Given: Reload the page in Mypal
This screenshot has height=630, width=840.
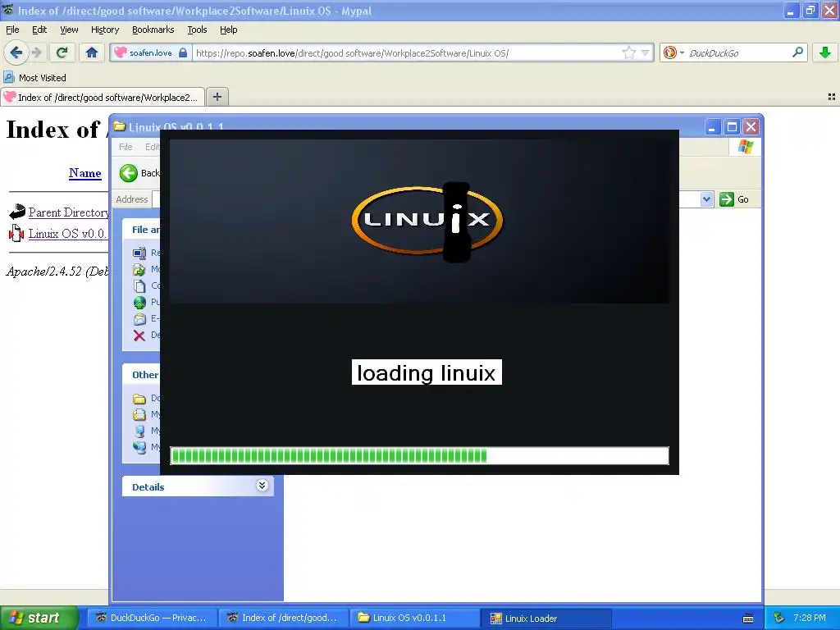Looking at the screenshot, I should [62, 52].
